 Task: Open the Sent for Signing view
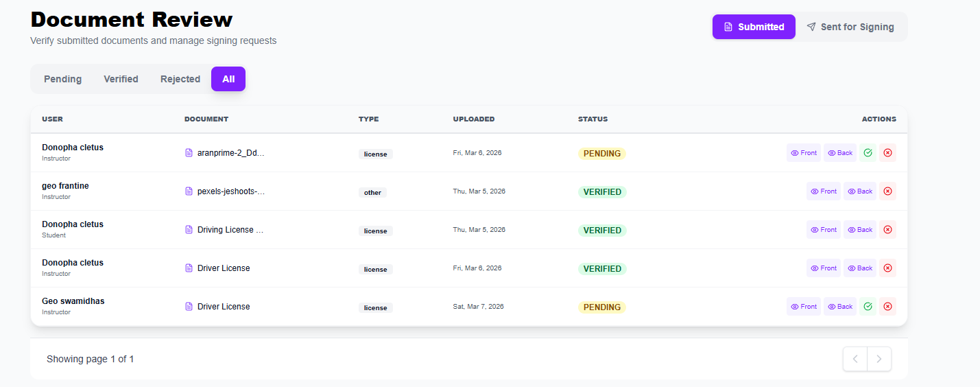pyautogui.click(x=850, y=27)
